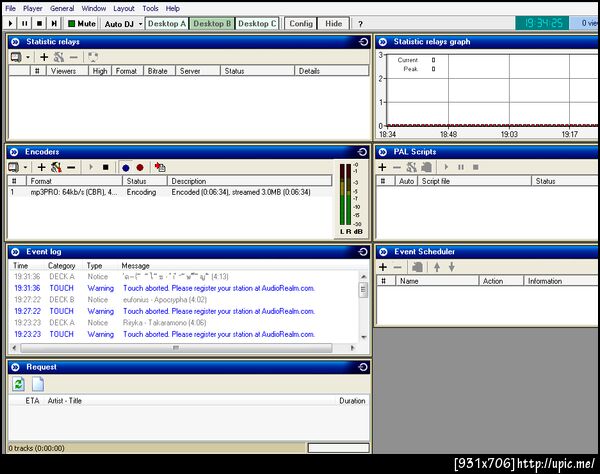This screenshot has height=474, width=600.
Task: Add a PAL script with plus icon
Action: (x=382, y=167)
